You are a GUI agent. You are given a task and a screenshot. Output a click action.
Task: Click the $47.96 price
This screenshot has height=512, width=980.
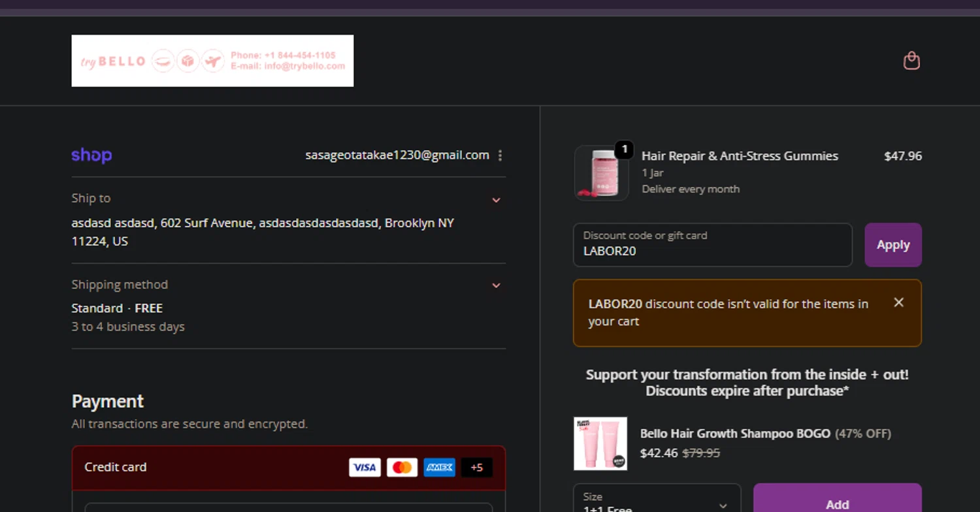tap(903, 156)
